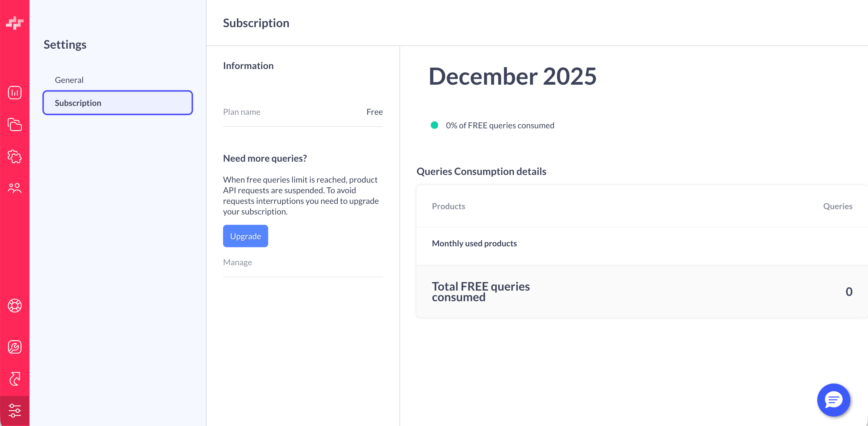Screen dimensions: 868x426
Task: Select the sliders settings icon
Action: click(15, 410)
